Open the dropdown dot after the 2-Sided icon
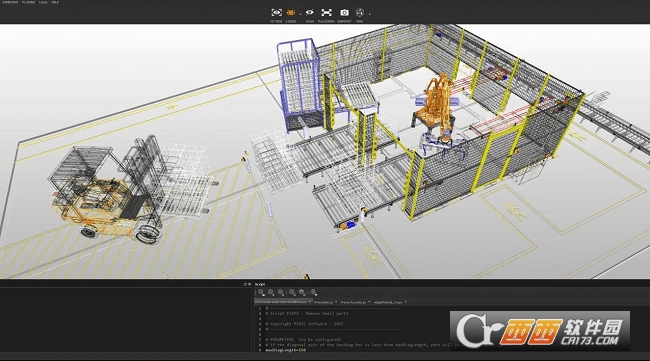 301,14
